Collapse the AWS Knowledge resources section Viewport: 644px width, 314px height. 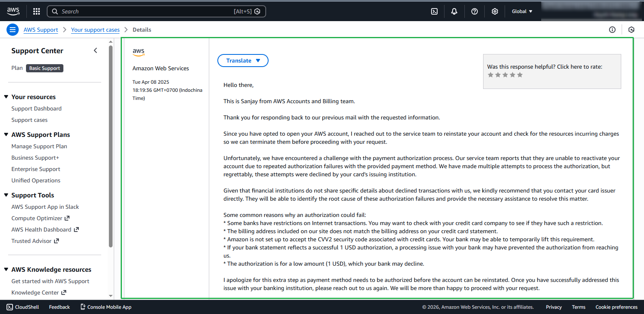[6, 269]
